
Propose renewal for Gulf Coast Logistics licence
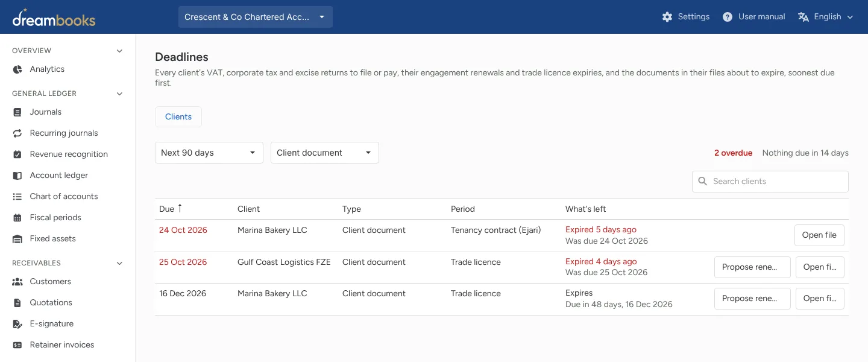tap(752, 267)
